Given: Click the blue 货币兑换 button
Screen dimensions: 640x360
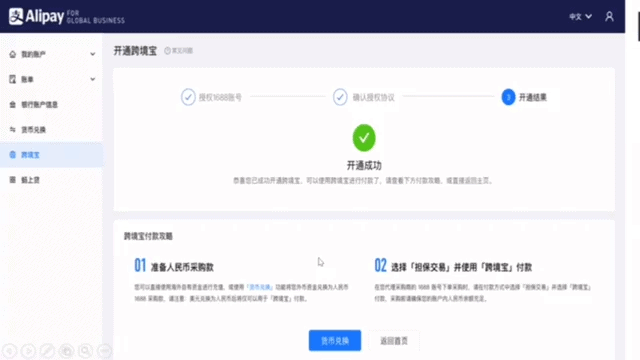Looking at the screenshot, I should (x=335, y=340).
